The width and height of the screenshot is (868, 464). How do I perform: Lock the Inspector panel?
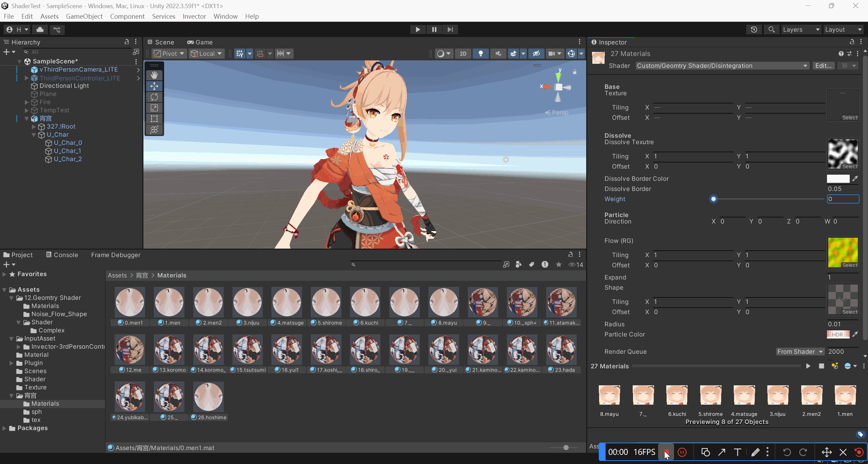point(852,42)
